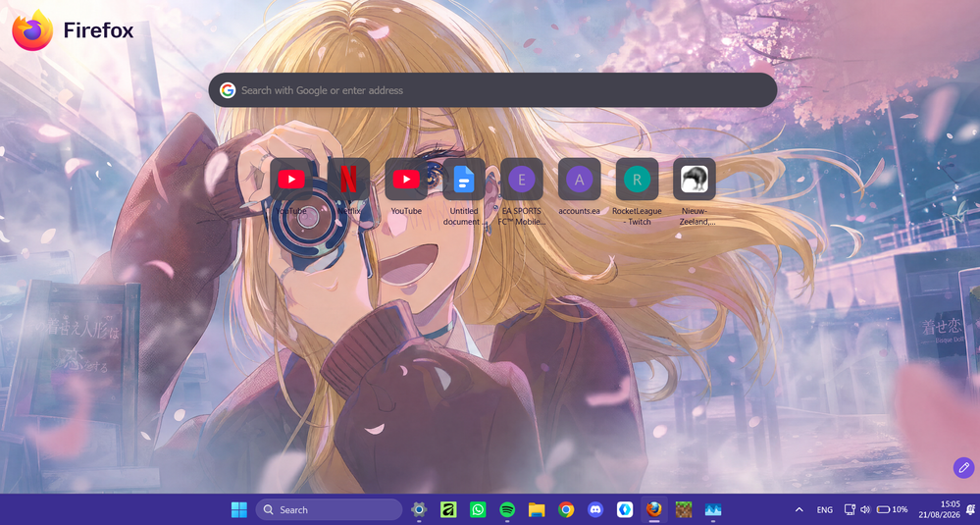Screen dimensions: 980x525
Task: Click the 'accounts.ea' label text
Action: tap(580, 211)
